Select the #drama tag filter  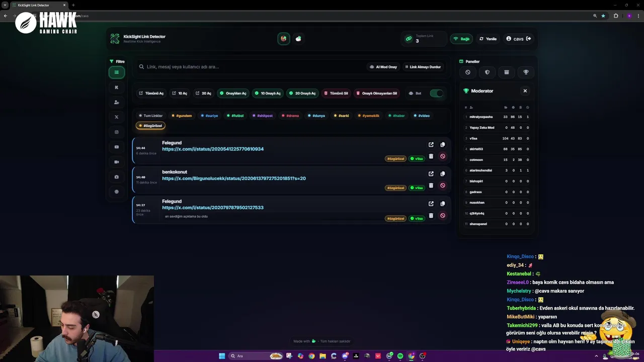(x=290, y=116)
